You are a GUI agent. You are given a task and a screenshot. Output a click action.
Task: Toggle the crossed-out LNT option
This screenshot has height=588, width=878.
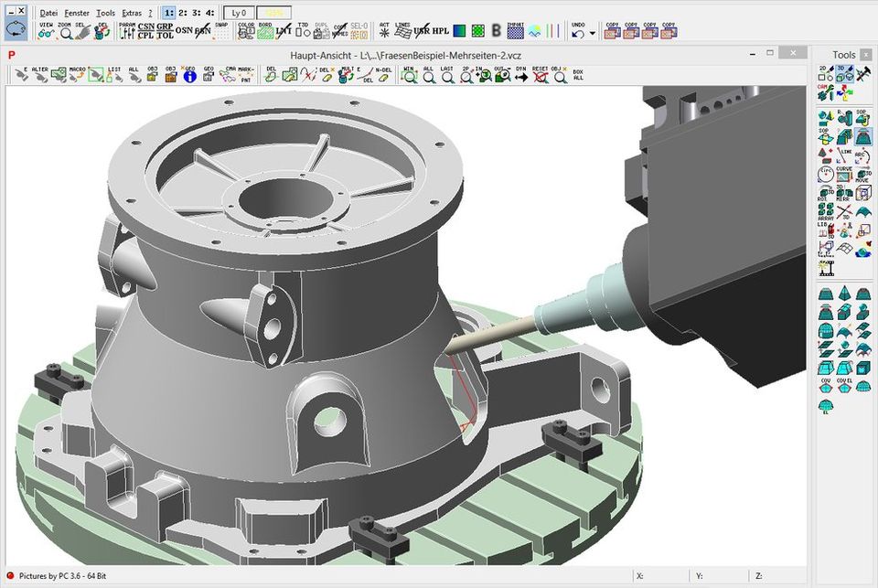(284, 31)
